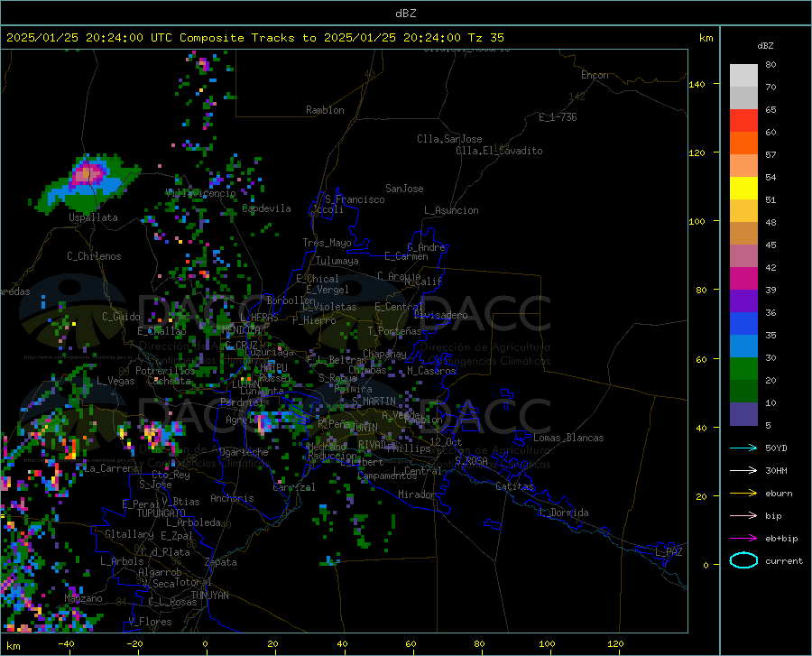Viewport: 812px width, 656px height.
Task: Click the TUNUYAN map label
Action: [x=209, y=596]
